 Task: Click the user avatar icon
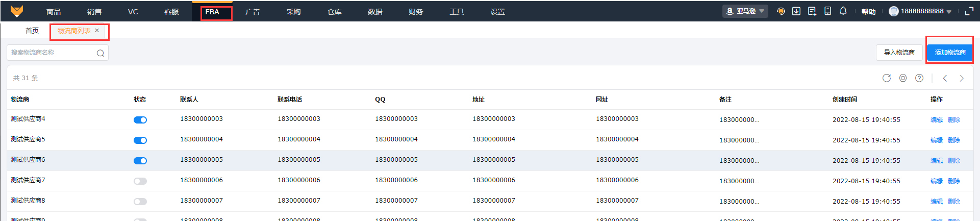tap(894, 11)
